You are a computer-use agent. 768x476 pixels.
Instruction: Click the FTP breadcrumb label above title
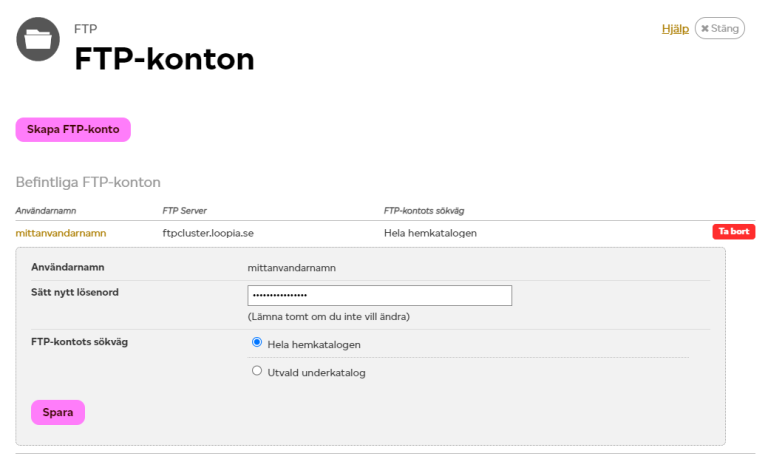click(86, 29)
